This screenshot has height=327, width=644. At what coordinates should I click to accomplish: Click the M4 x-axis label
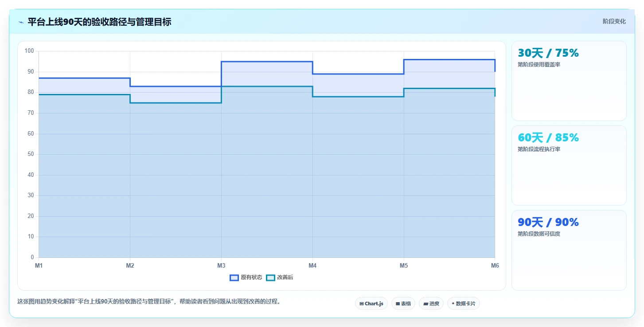click(x=312, y=266)
